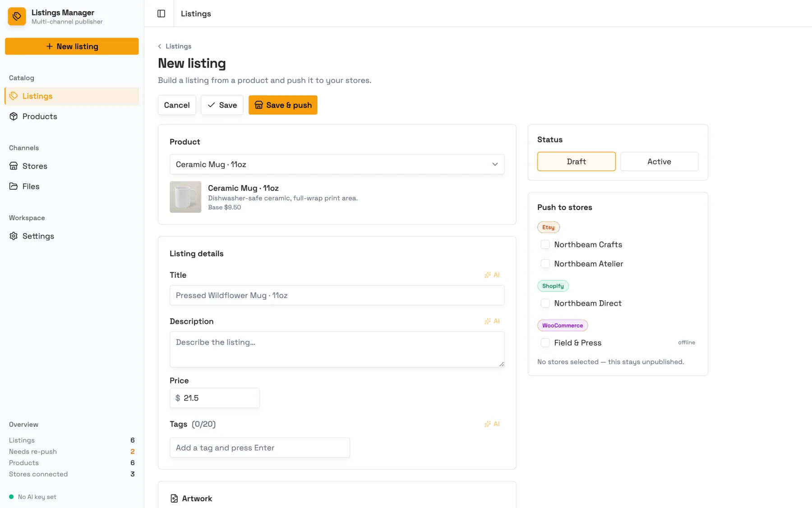
Task: Click the Save & push button
Action: point(283,105)
